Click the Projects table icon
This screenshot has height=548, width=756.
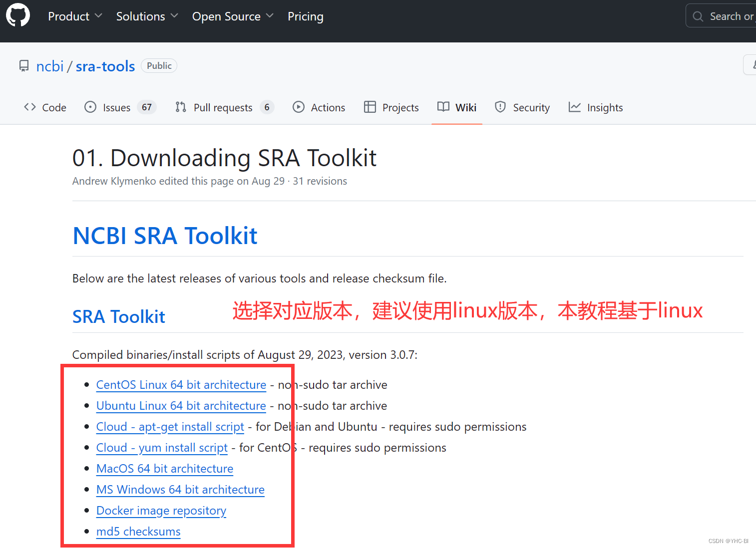click(x=370, y=107)
